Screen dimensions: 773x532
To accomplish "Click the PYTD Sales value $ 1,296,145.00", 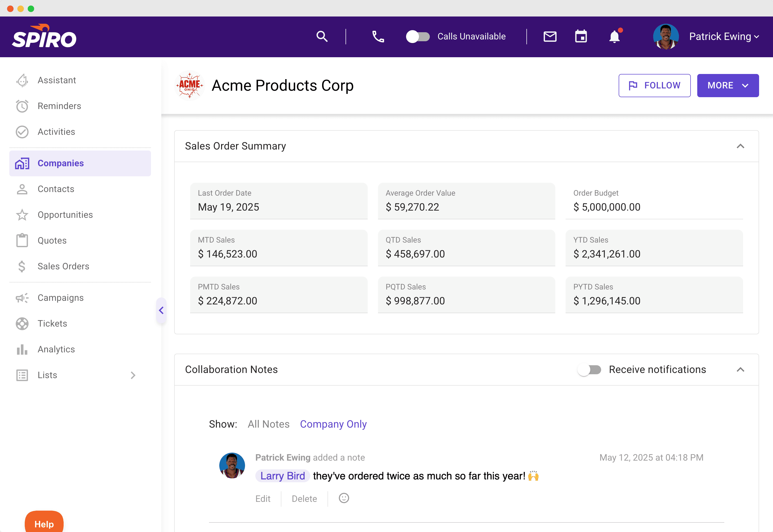I will pyautogui.click(x=607, y=301).
